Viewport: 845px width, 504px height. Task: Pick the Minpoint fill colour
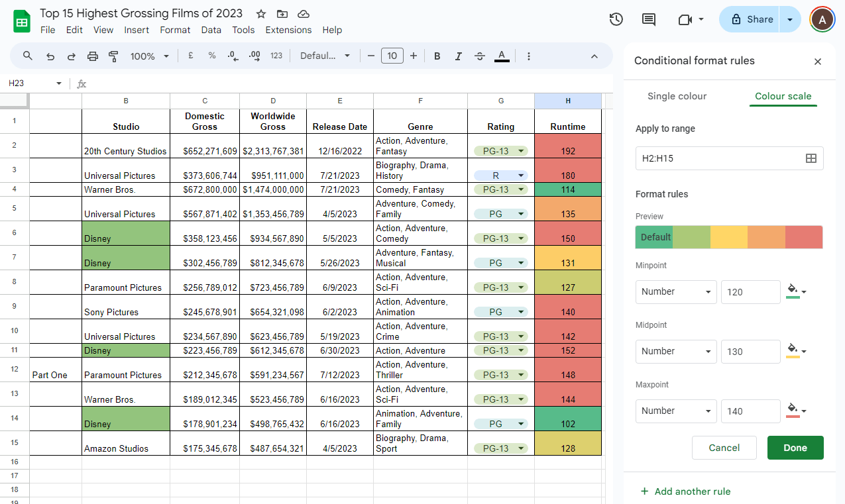tap(796, 291)
